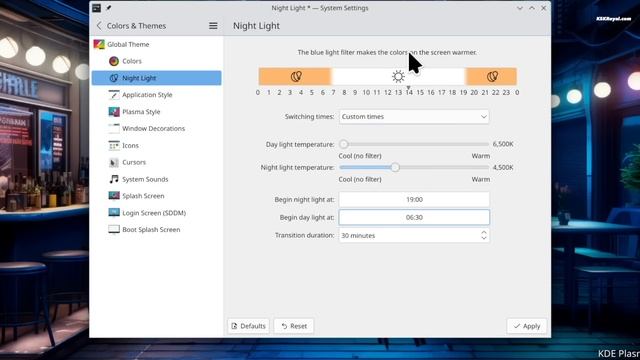Click the Begin day light at field

(x=414, y=218)
